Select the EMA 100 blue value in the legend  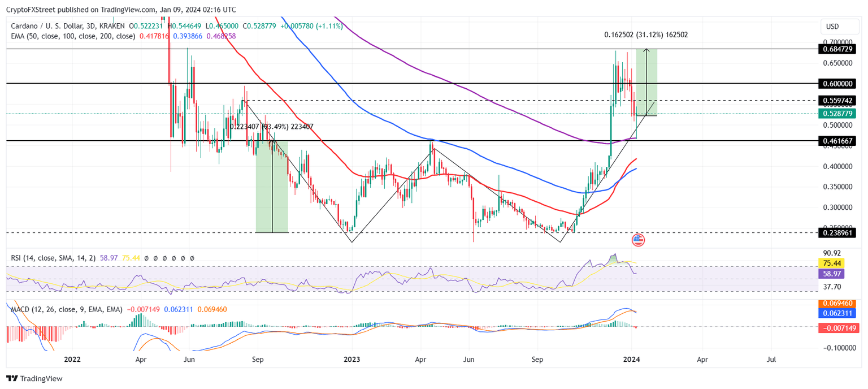(187, 36)
